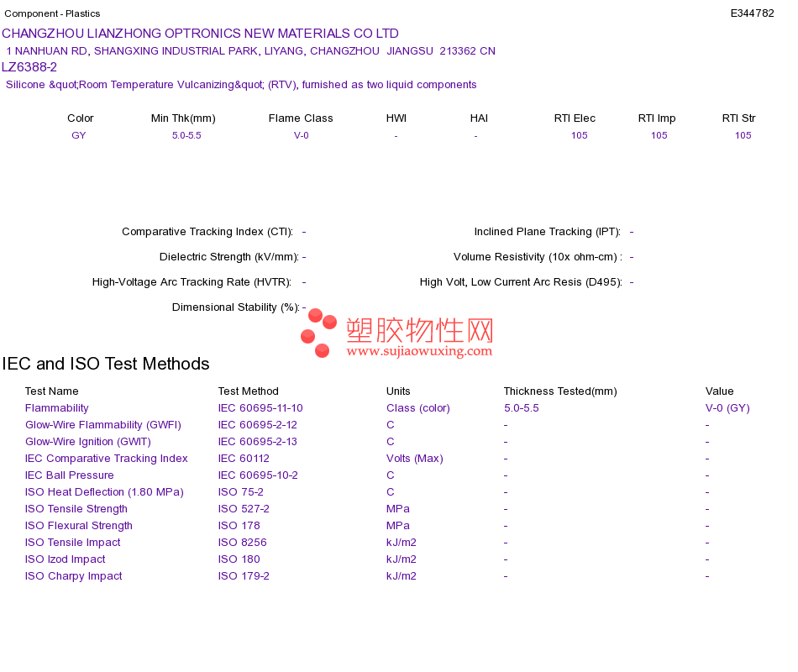Click the 5.0-5.5 Min Thk value
This screenshot has width=798, height=672.
(186, 135)
